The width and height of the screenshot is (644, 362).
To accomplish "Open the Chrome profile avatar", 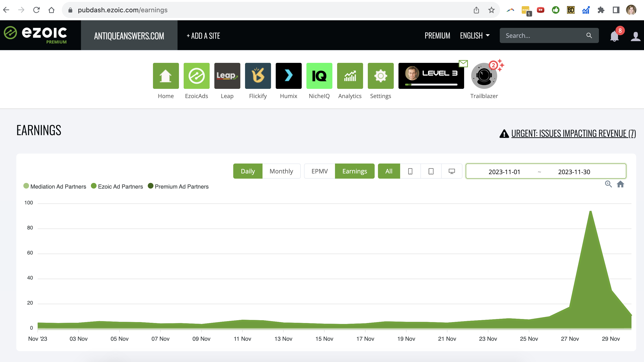I will 631,10.
